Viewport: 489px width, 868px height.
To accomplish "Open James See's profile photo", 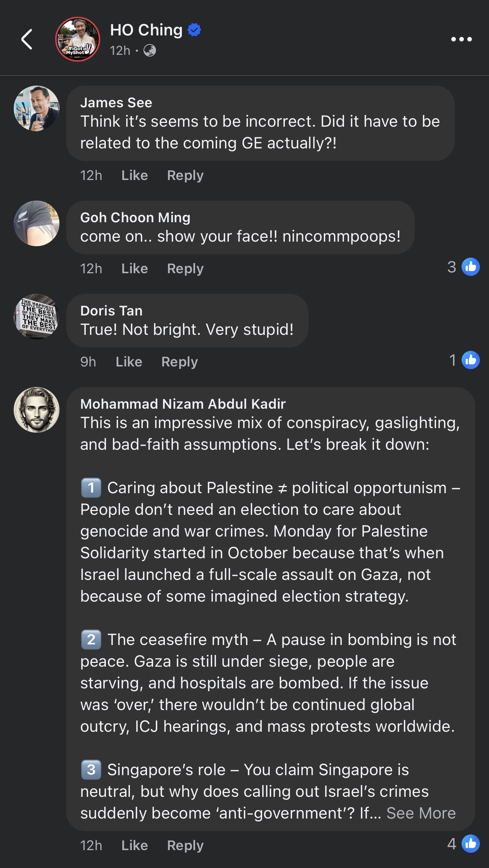I will click(37, 108).
